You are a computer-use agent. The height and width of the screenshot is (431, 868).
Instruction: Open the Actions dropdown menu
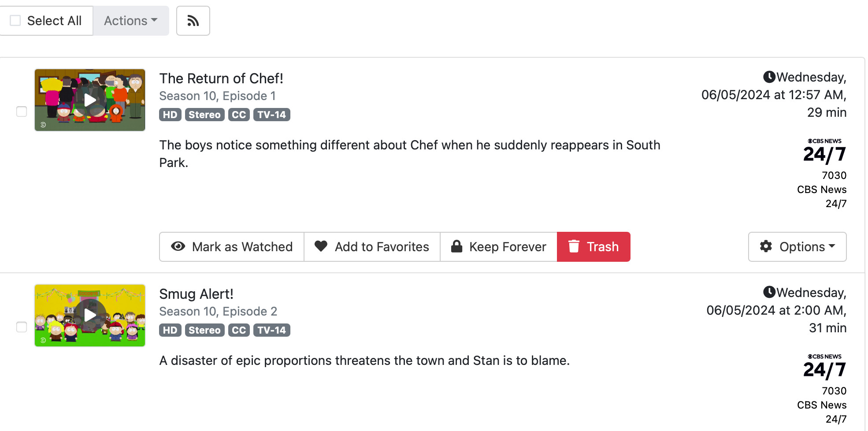pyautogui.click(x=131, y=21)
